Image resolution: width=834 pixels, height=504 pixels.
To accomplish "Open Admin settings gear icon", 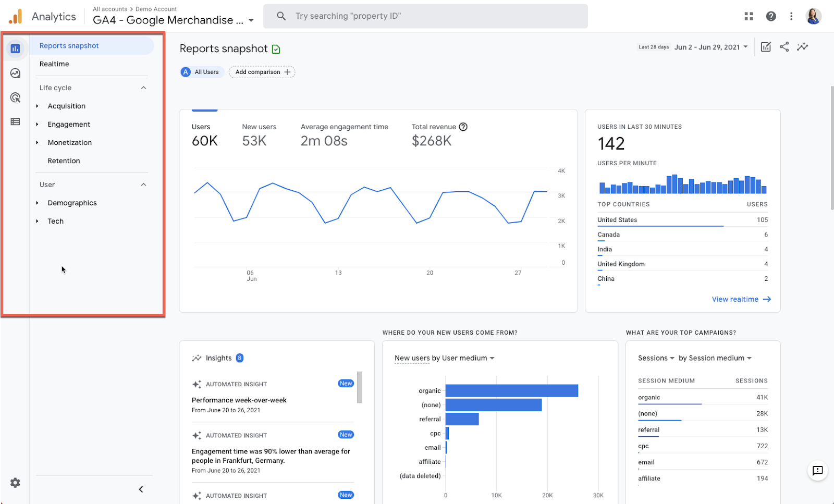I will click(x=15, y=483).
